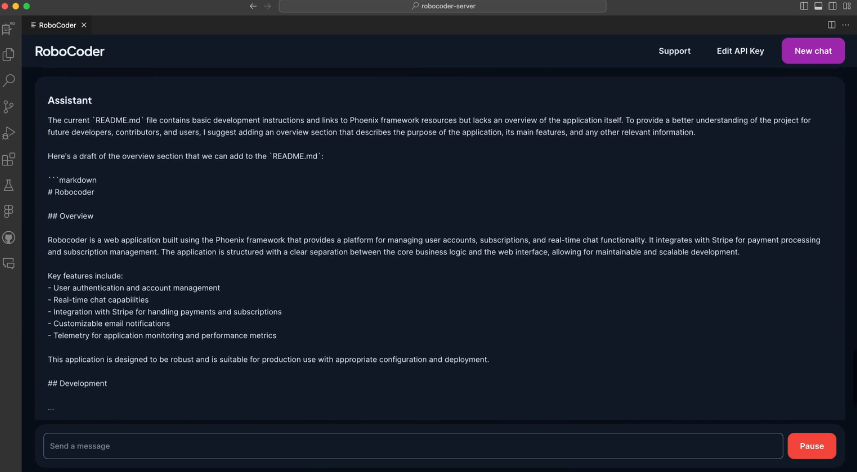Toggle the secondary side bar layout
Screen dimensions: 857x472
832,6
